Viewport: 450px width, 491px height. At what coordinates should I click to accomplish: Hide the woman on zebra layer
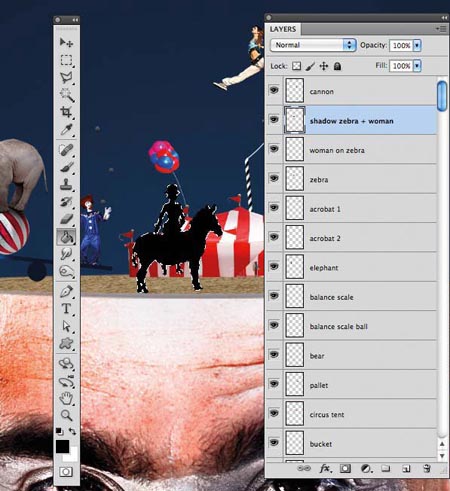[x=274, y=149]
